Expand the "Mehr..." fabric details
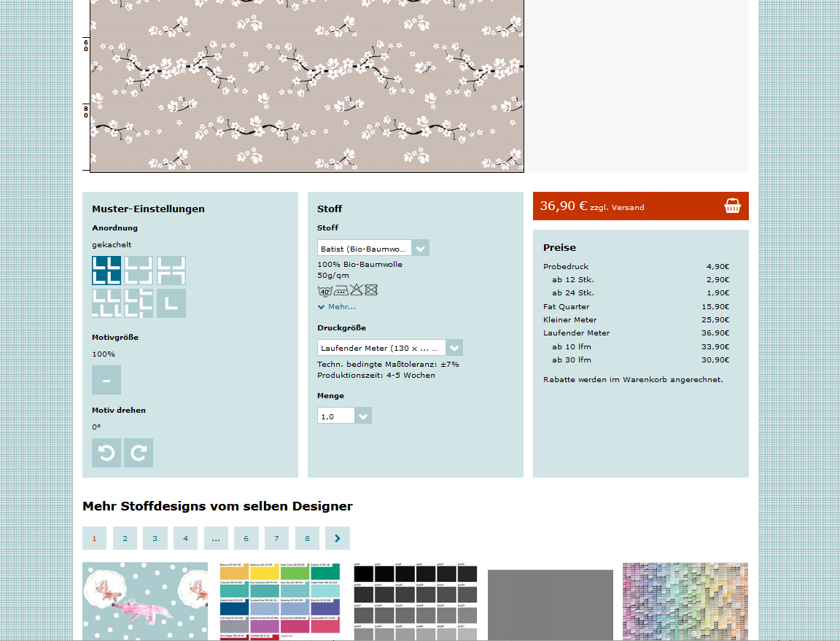This screenshot has width=840, height=641. coord(337,307)
